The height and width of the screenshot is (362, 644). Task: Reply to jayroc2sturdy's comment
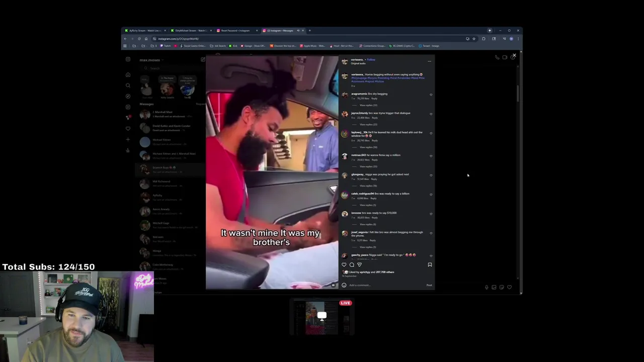coord(374,118)
